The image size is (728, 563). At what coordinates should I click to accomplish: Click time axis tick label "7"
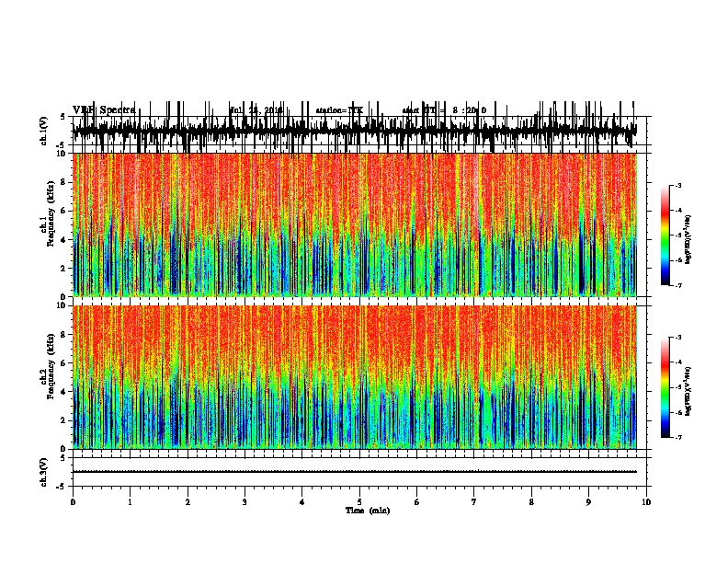[474, 502]
